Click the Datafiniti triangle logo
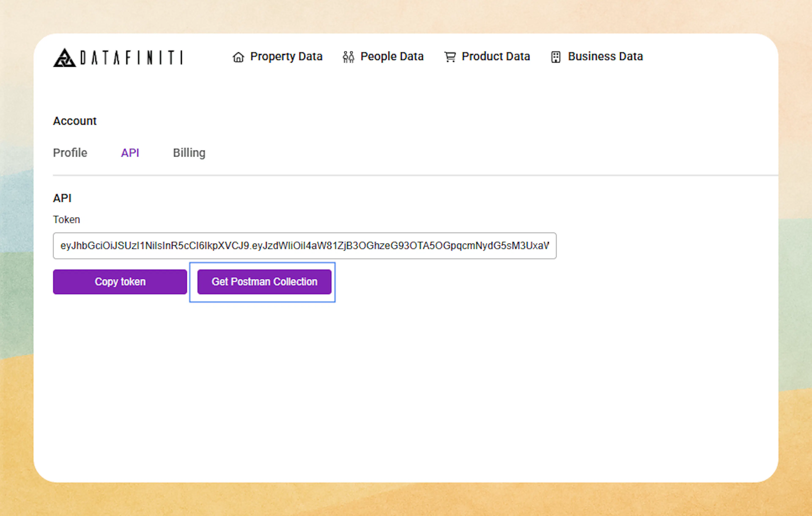812x516 pixels. 64,58
